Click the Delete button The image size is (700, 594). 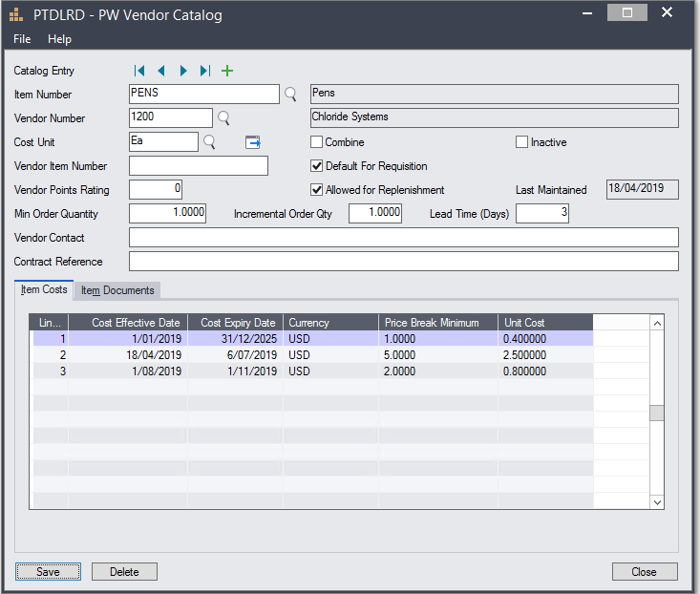pos(124,572)
